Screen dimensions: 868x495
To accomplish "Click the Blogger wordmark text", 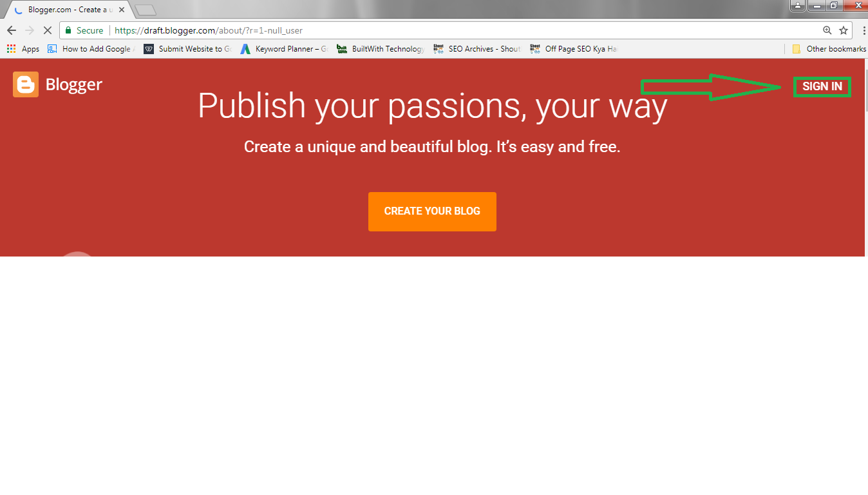I will 74,84.
